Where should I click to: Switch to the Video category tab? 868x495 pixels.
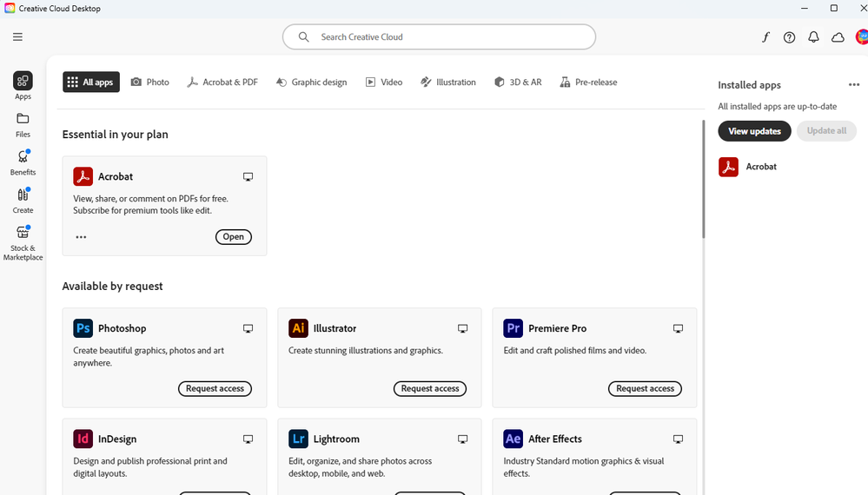[384, 82]
